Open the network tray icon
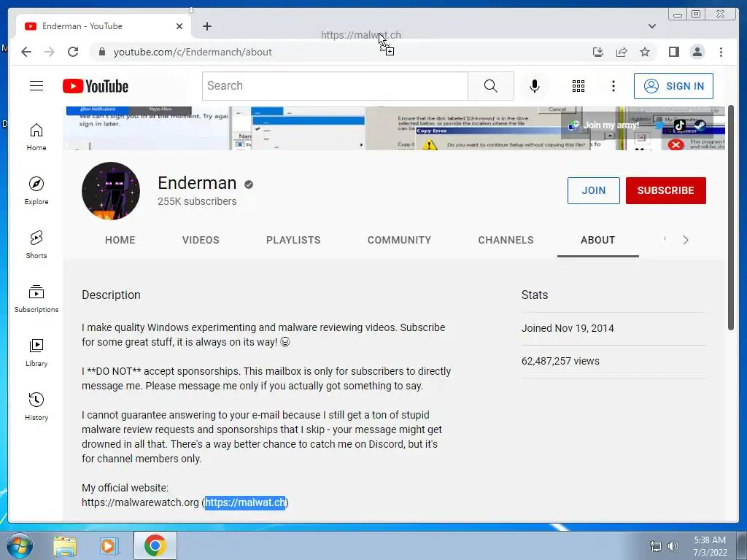747x560 pixels. (x=656, y=546)
